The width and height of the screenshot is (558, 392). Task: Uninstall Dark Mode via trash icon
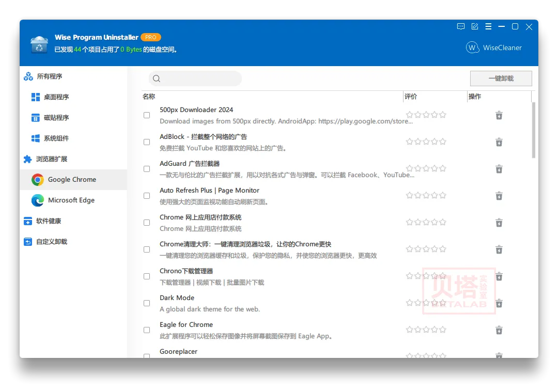(x=499, y=303)
